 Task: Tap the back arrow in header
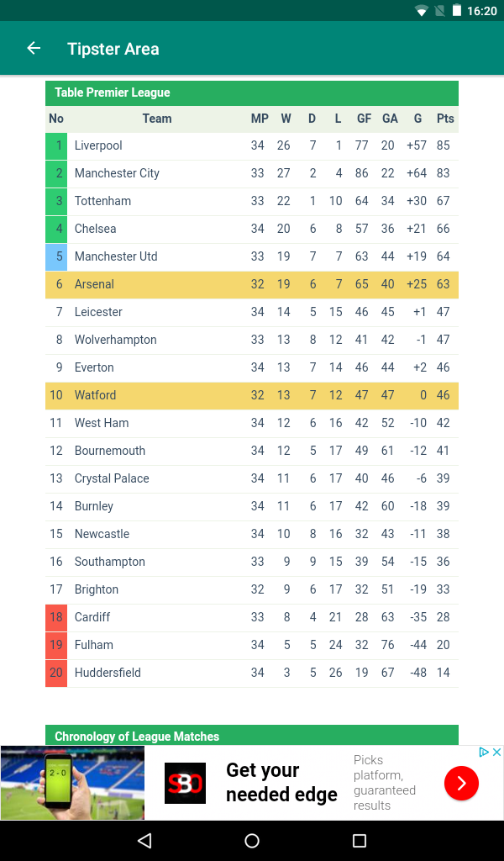(x=34, y=48)
